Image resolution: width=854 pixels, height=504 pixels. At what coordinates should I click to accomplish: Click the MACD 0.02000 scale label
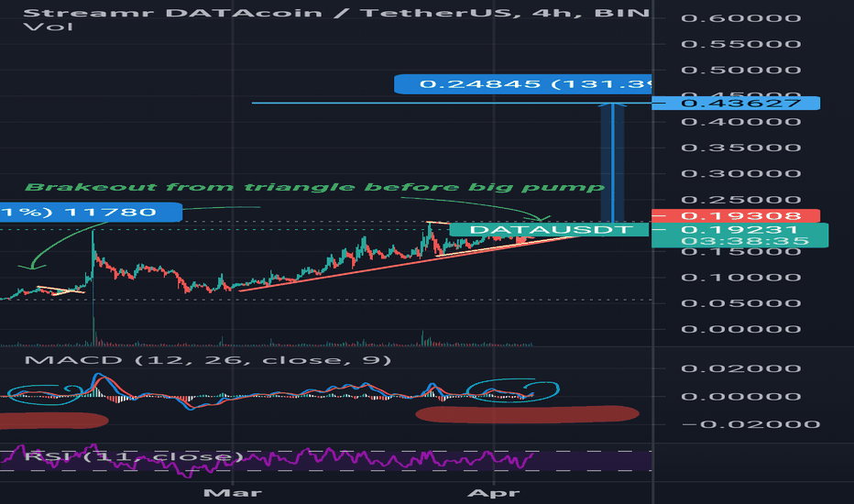pyautogui.click(x=740, y=369)
